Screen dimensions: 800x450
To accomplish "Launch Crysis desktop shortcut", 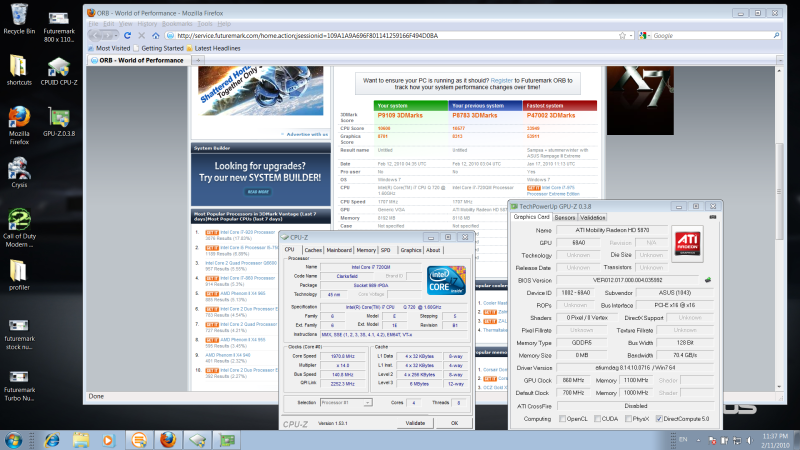I will tap(19, 172).
